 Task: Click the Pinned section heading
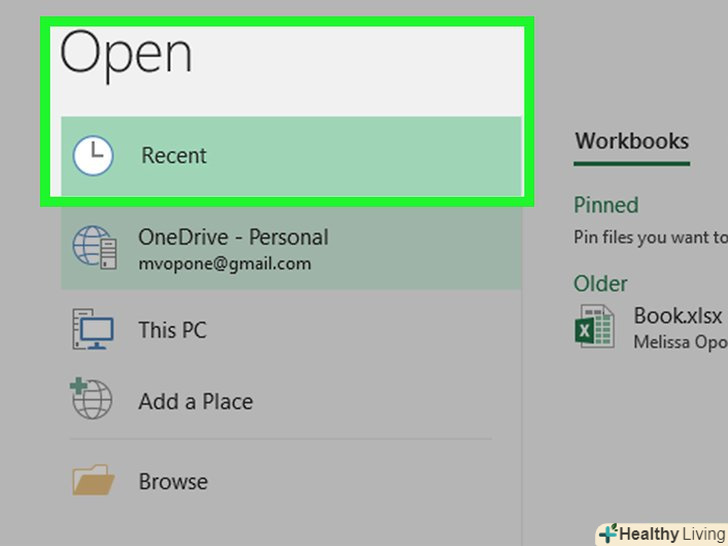click(606, 205)
